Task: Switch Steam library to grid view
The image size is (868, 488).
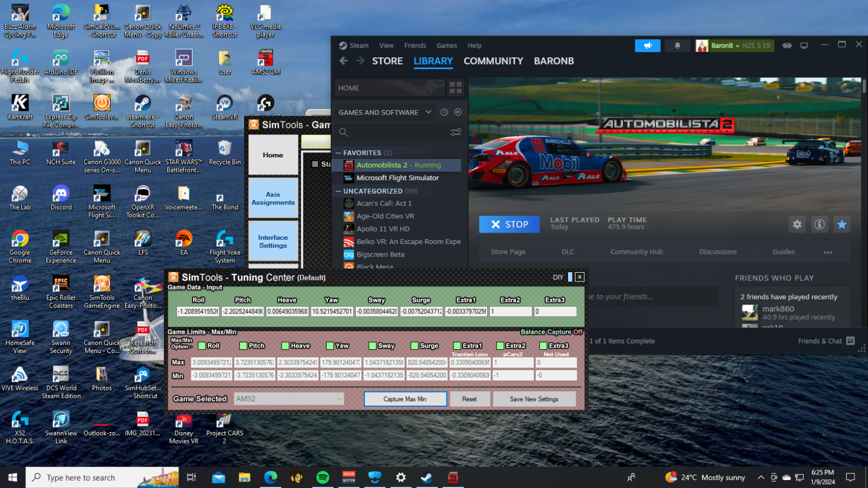Action: pos(456,88)
